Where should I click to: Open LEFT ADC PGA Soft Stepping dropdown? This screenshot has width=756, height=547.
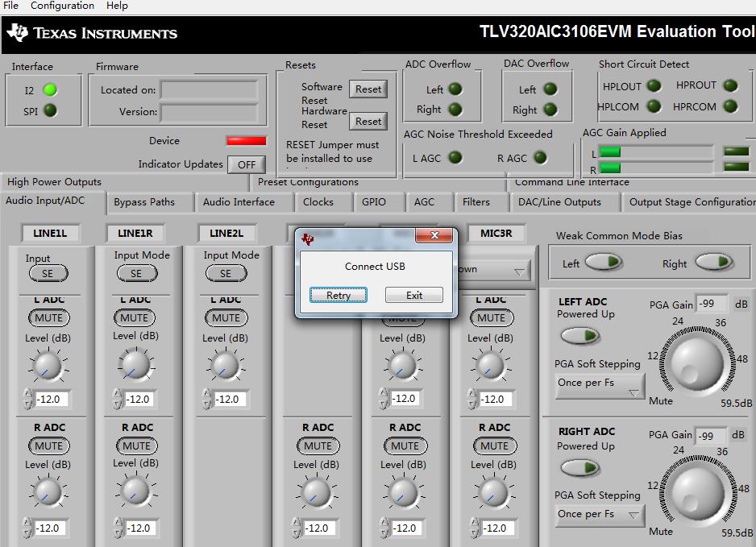point(600,386)
